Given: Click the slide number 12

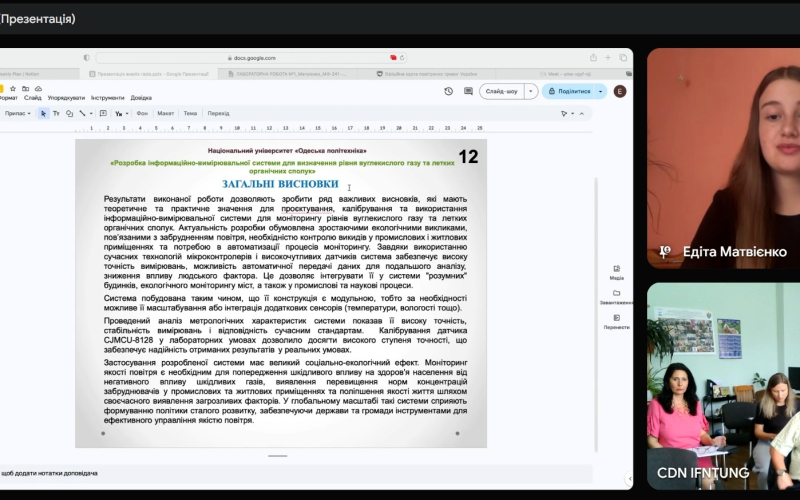Looking at the screenshot, I should point(468,157).
